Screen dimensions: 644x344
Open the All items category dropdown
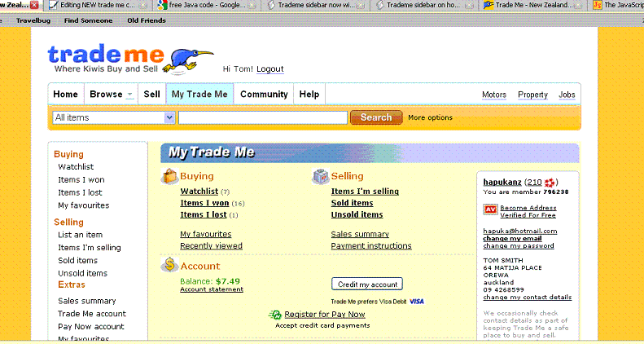pyautogui.click(x=114, y=117)
